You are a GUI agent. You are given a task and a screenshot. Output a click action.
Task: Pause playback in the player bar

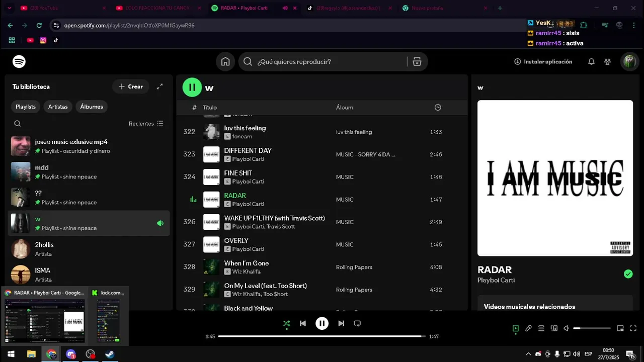tap(322, 323)
